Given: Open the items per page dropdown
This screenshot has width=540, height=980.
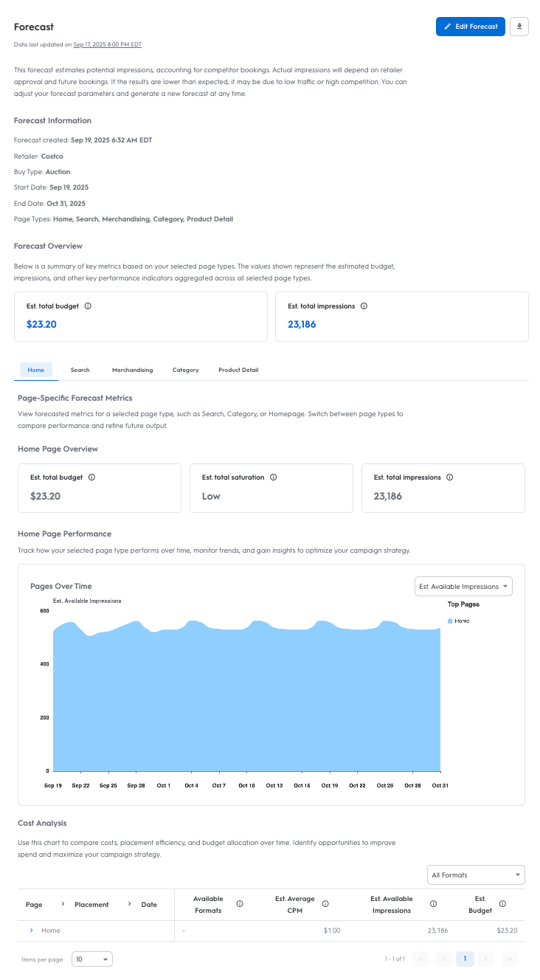Looking at the screenshot, I should (92, 959).
